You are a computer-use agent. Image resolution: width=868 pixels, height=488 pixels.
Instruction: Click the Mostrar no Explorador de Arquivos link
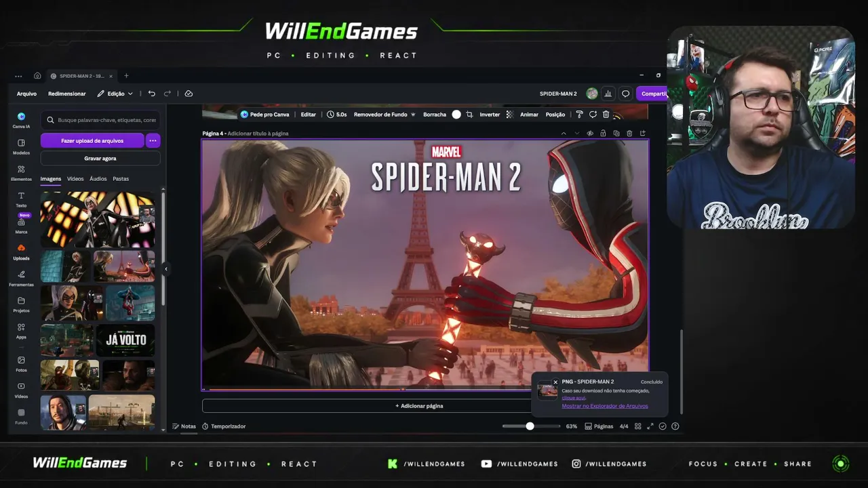click(x=605, y=406)
